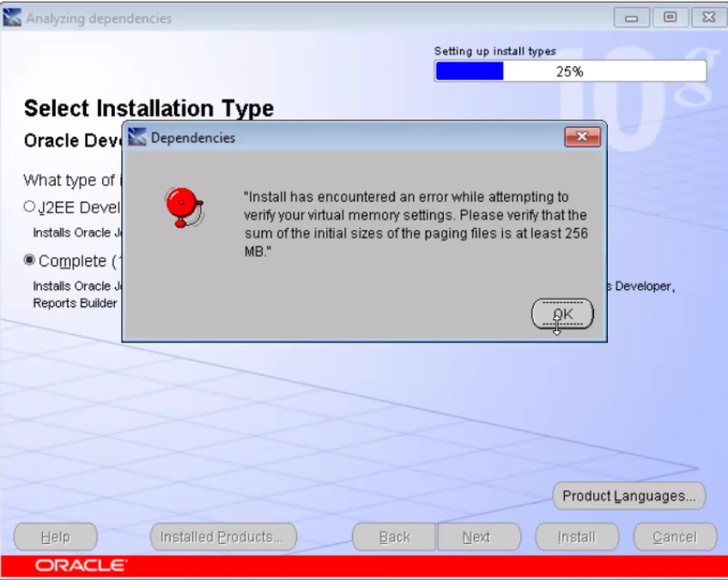Click 'Select Installation Type' heading

click(x=149, y=109)
